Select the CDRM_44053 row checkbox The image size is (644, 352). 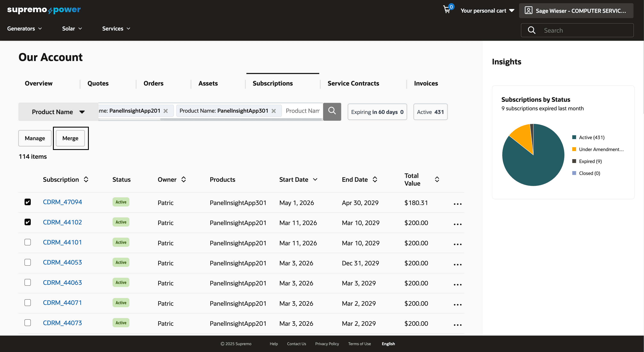pyautogui.click(x=28, y=262)
